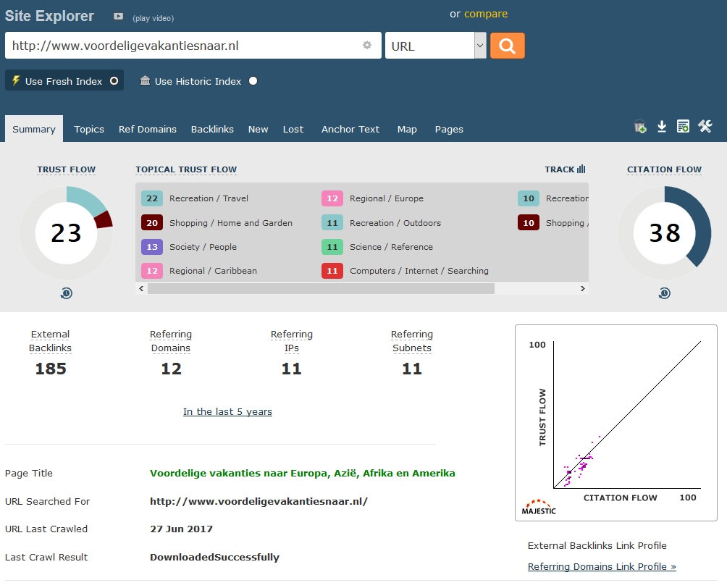Click the URL Searched For value
Image resolution: width=727 pixels, height=588 pixels.
[x=259, y=501]
